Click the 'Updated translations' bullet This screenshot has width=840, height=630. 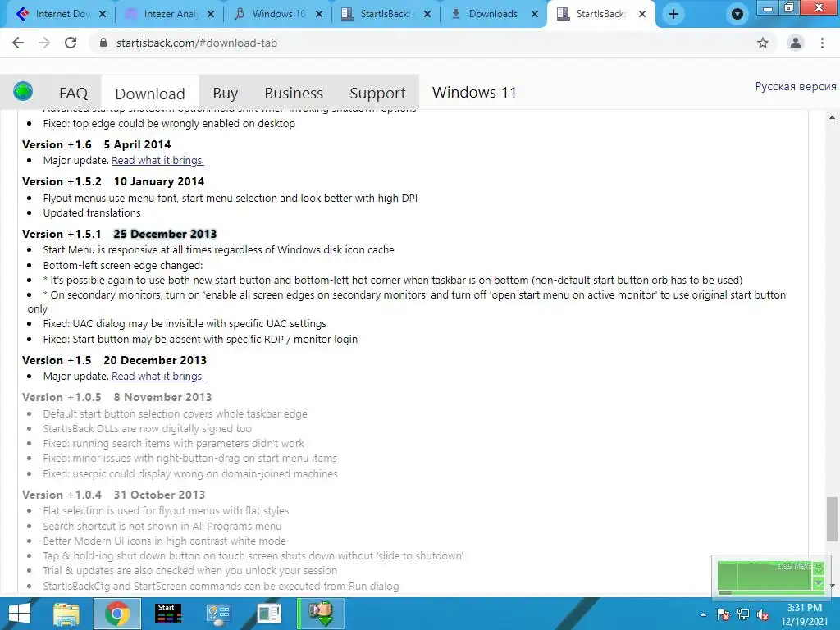pyautogui.click(x=92, y=212)
